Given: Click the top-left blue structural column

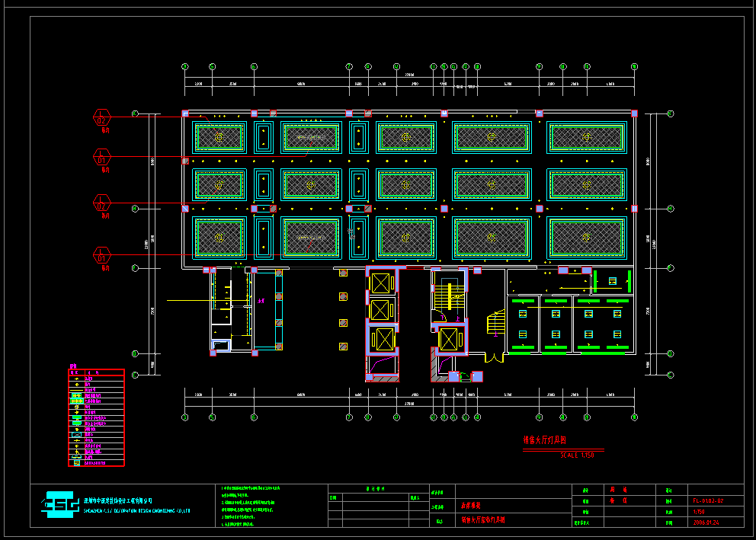Looking at the screenshot, I should [x=185, y=113].
